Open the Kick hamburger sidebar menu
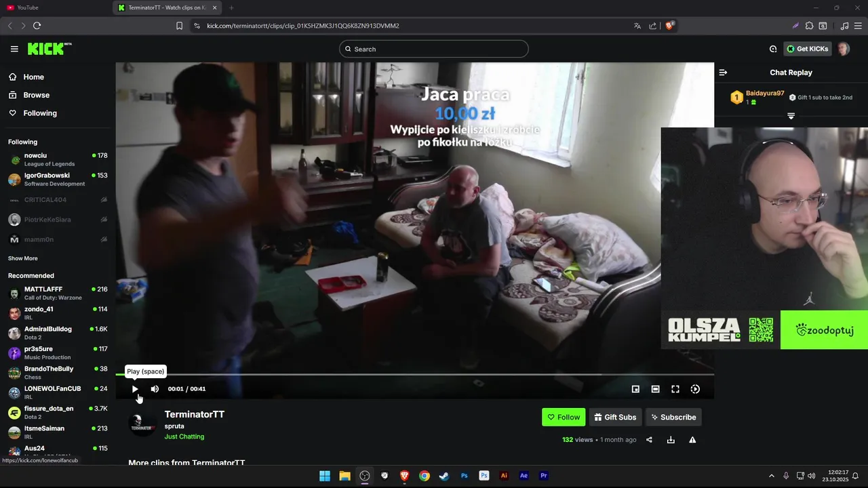 click(14, 49)
